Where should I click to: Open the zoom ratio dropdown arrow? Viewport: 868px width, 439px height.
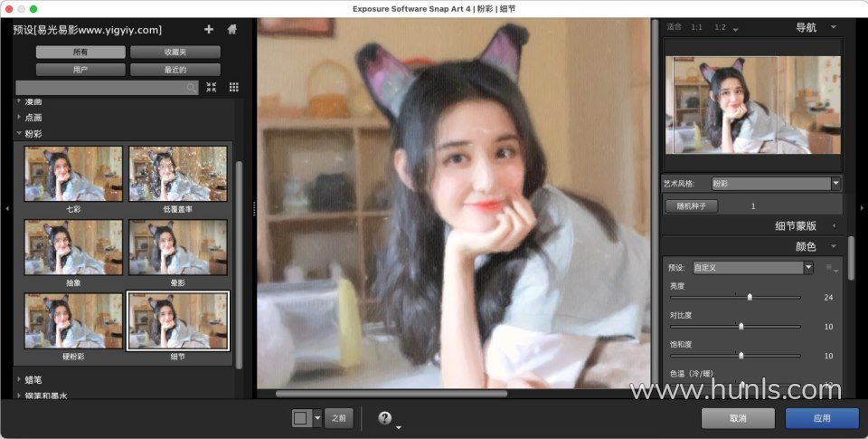click(736, 30)
